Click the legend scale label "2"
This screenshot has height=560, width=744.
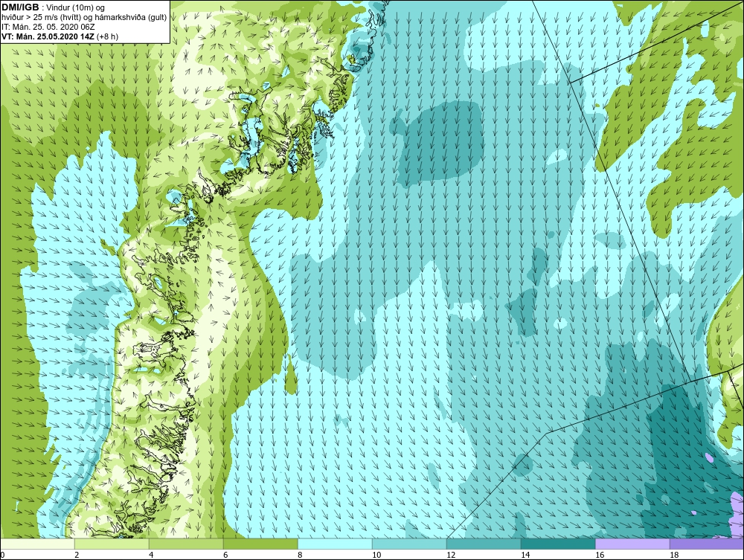pyautogui.click(x=77, y=555)
